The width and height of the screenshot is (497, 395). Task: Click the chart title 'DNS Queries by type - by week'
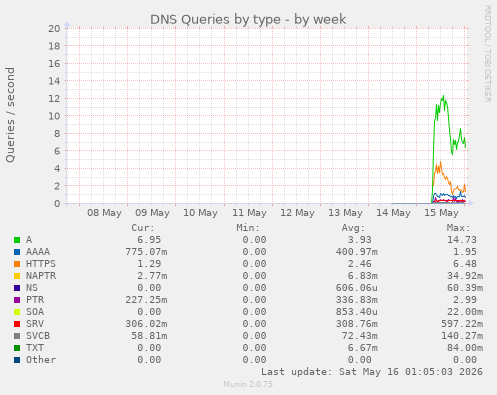coord(248,20)
